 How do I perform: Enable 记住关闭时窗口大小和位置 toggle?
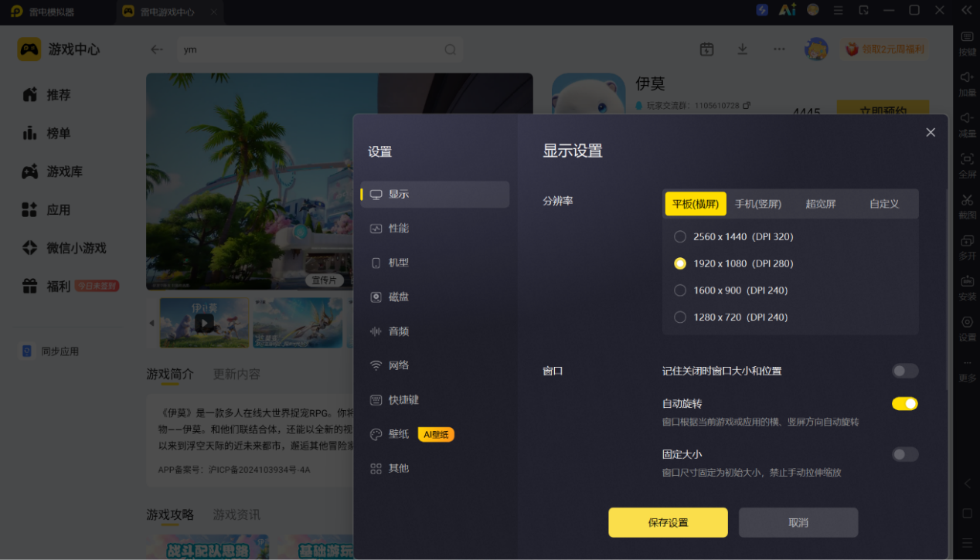(905, 371)
